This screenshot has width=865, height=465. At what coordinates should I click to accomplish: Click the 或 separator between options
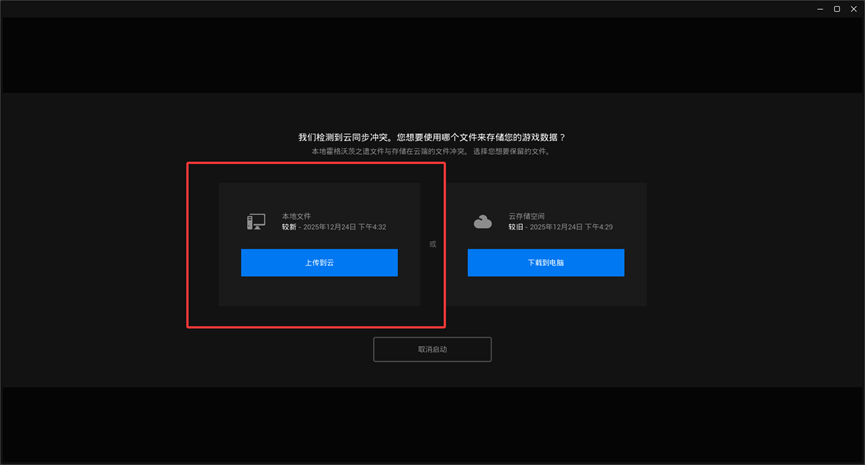433,244
